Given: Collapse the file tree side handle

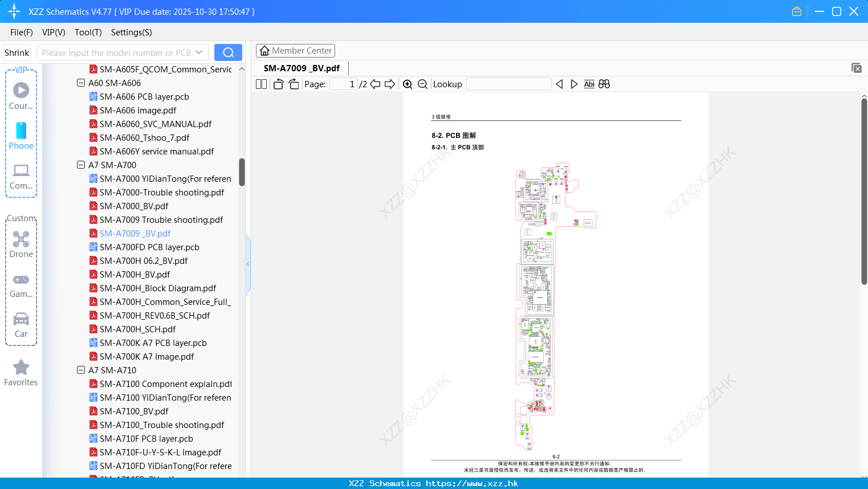Looking at the screenshot, I should click(248, 264).
